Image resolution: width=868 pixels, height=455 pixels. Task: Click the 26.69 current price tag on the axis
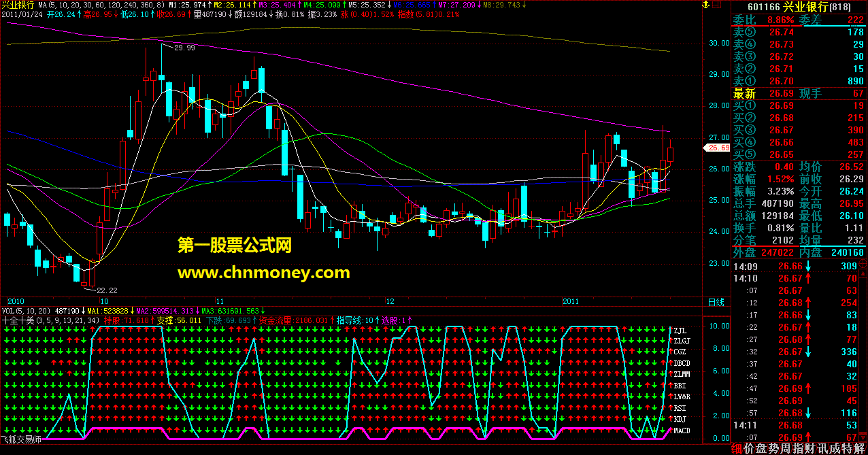(718, 148)
